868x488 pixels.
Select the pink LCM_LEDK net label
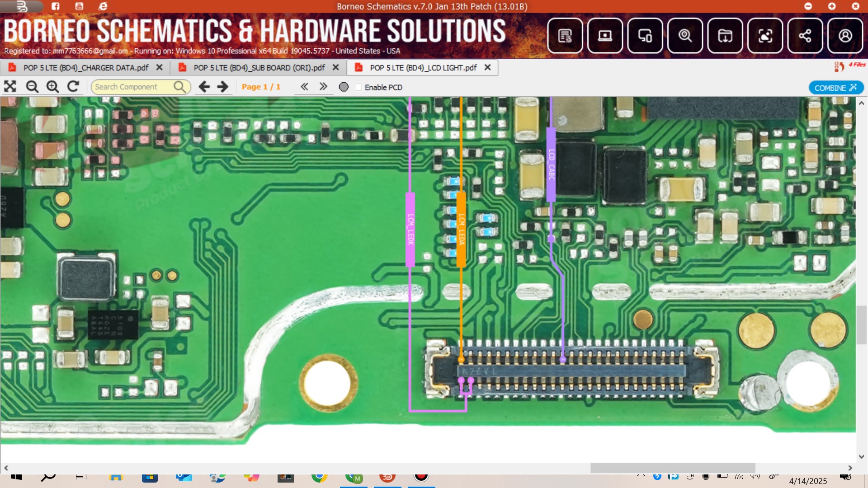point(410,230)
